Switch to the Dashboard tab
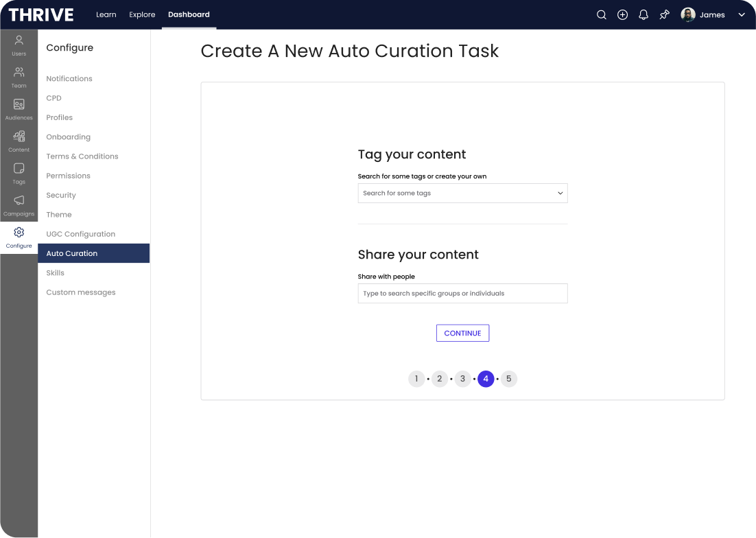Image resolution: width=756 pixels, height=538 pixels. (189, 14)
